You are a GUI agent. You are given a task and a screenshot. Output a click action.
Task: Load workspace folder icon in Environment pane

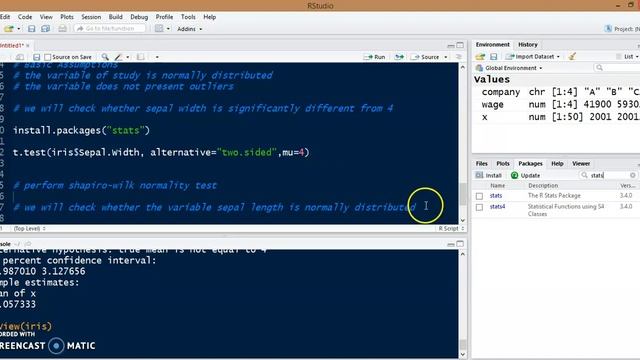tap(480, 56)
